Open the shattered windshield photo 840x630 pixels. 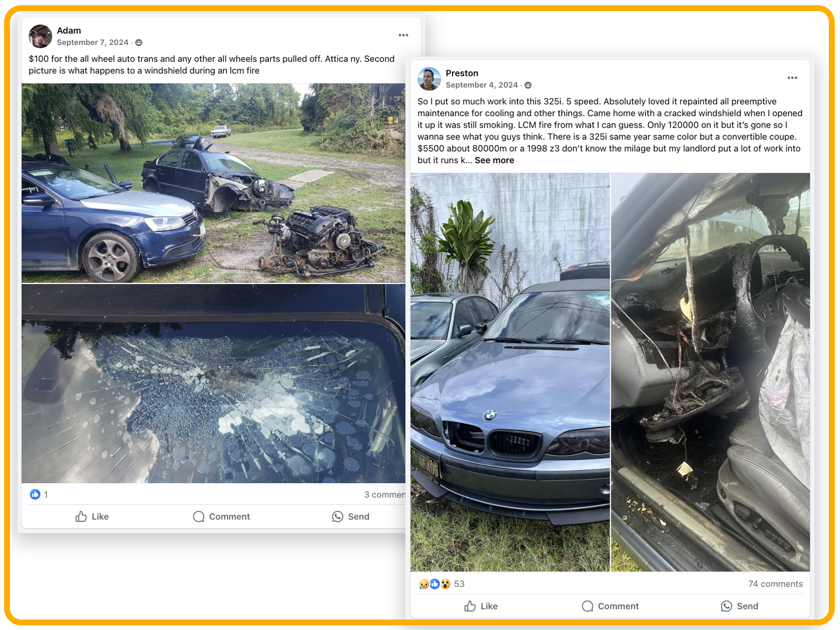click(x=213, y=384)
